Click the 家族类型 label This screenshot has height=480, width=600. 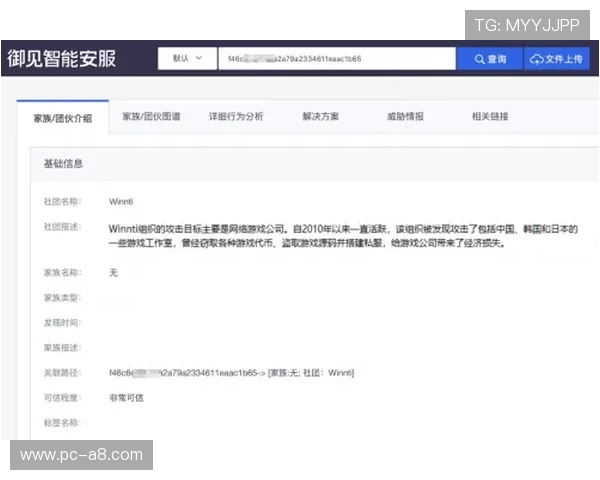click(62, 297)
